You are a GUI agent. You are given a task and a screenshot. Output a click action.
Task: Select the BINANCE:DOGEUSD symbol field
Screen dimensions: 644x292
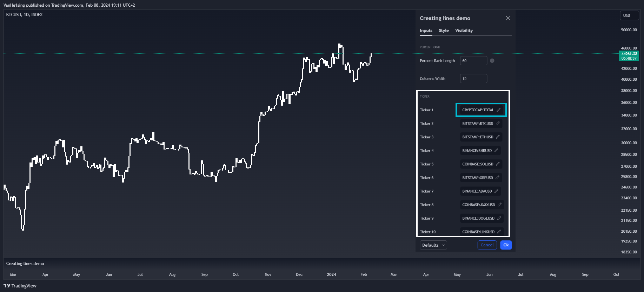(x=482, y=218)
